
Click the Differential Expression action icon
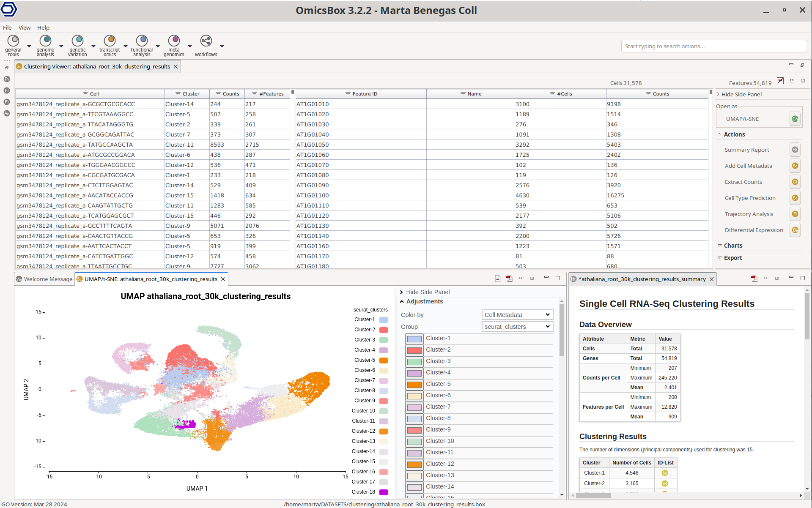click(795, 230)
